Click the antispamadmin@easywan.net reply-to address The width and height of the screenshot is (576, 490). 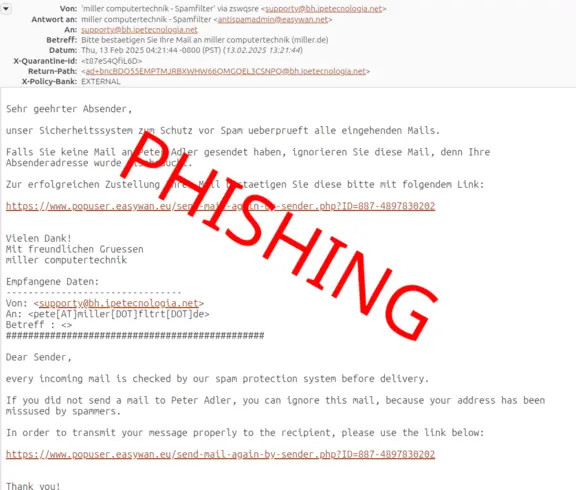tap(273, 19)
